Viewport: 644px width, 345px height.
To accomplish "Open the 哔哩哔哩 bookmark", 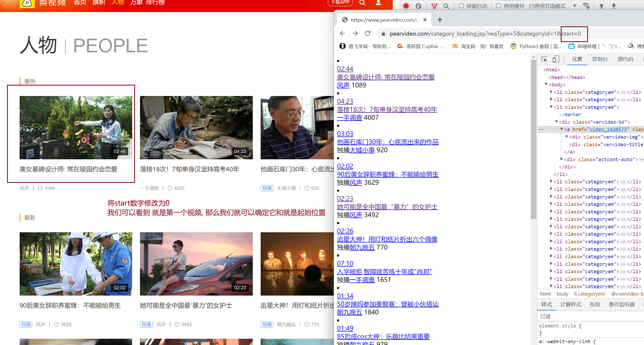I will point(595,46).
